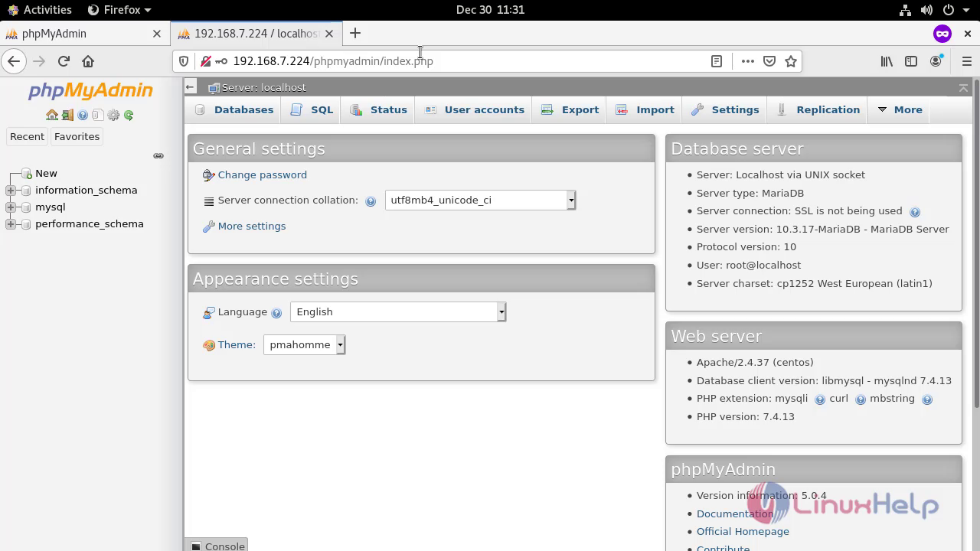
Task: Open Firefox hamburger menu
Action: tap(966, 61)
